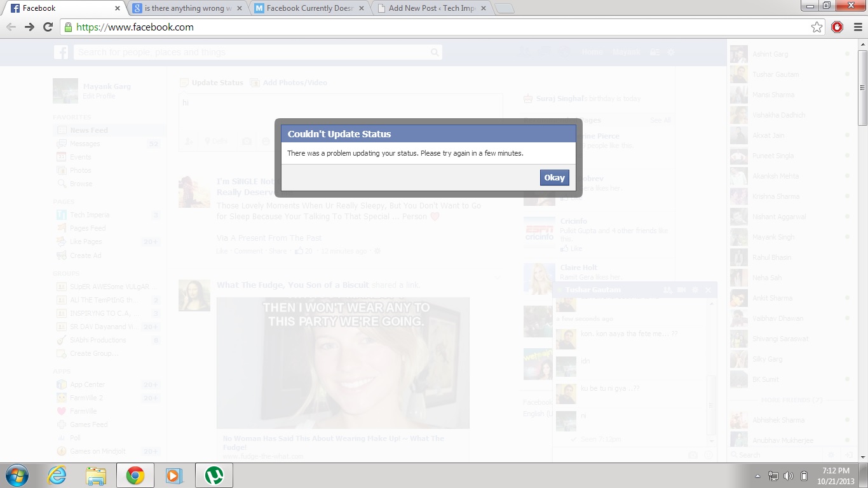The width and height of the screenshot is (868, 488).
Task: Click the tag people icon in status composer
Action: click(x=189, y=141)
